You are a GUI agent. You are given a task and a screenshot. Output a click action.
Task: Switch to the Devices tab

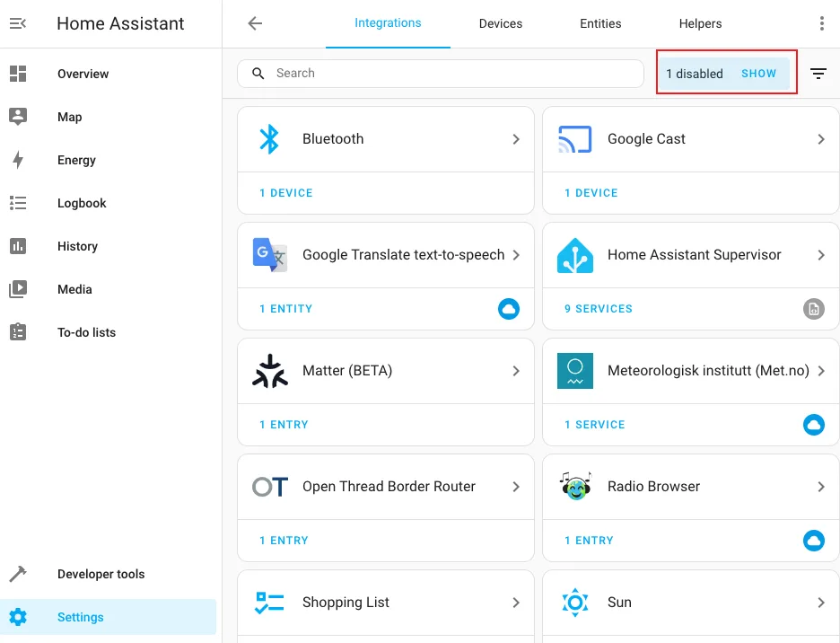point(501,23)
